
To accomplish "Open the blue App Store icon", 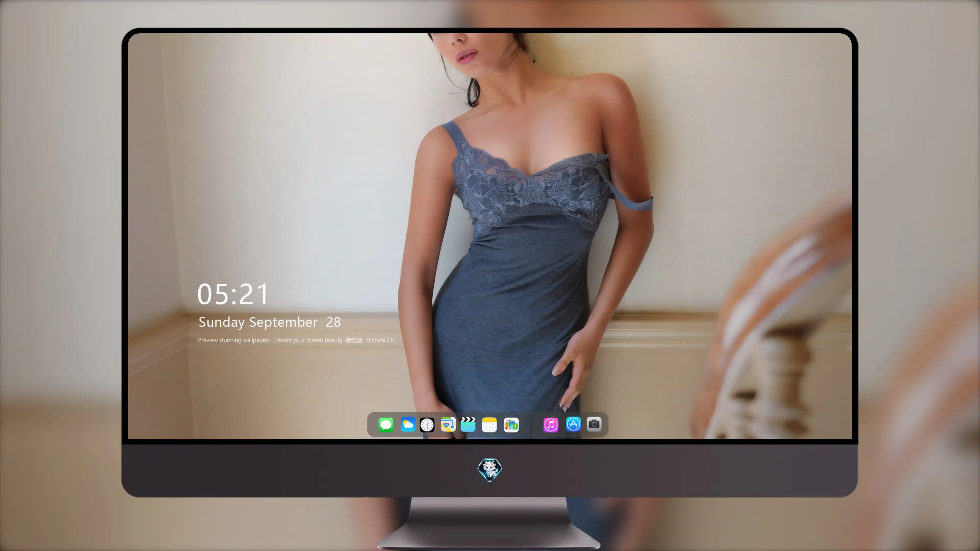I will point(573,424).
